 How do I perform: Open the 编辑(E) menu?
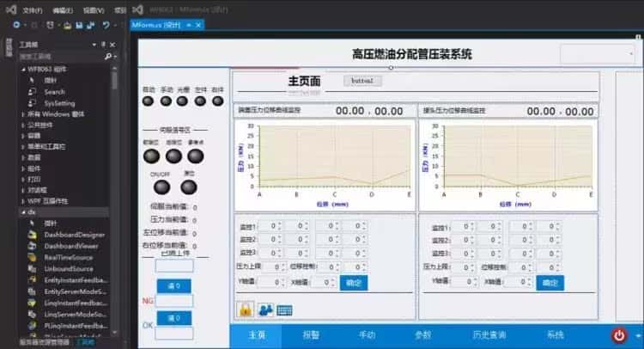pos(63,10)
